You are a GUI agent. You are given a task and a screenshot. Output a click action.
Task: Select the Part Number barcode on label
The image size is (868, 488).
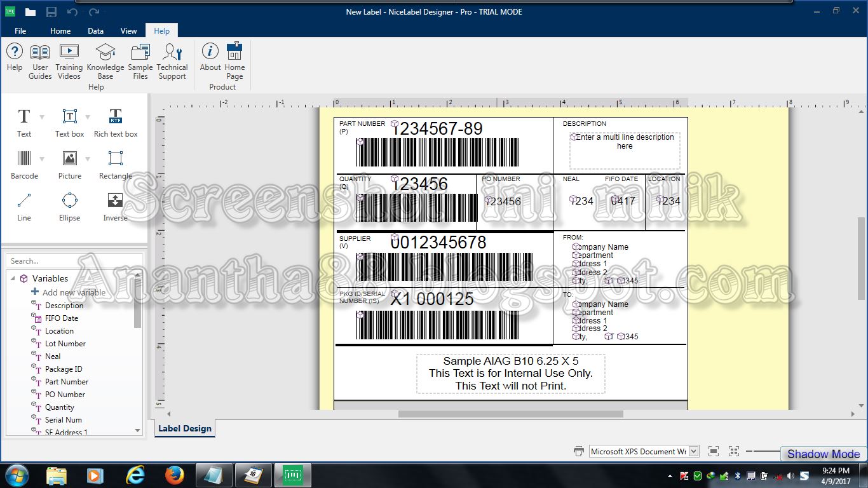437,152
